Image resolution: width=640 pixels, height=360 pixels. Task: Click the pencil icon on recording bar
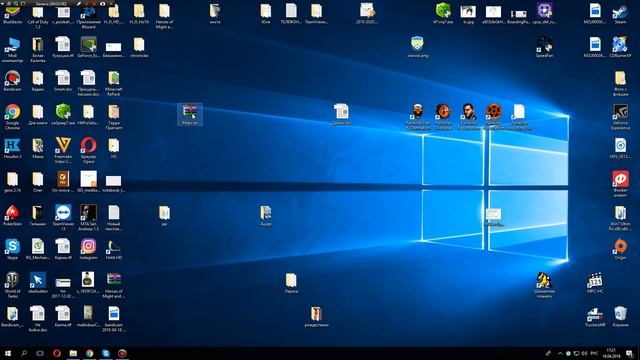[79, 3]
